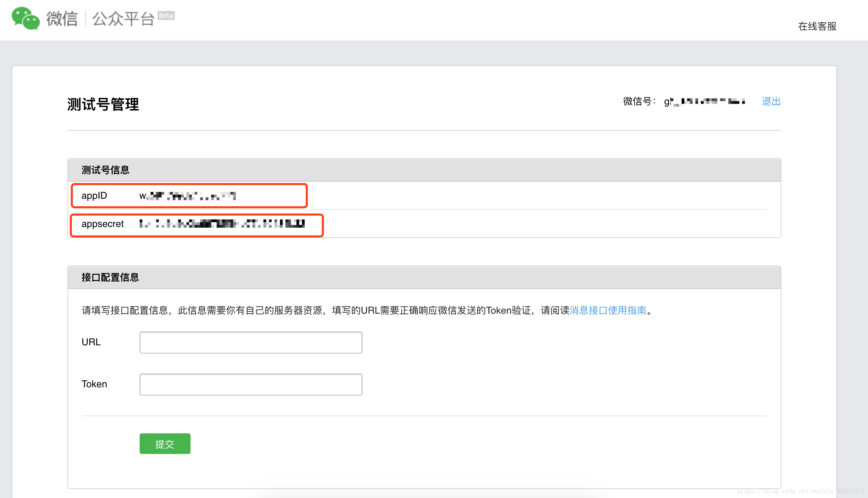Click the 测试号信息 section header
The width and height of the screenshot is (868, 498).
(105, 170)
